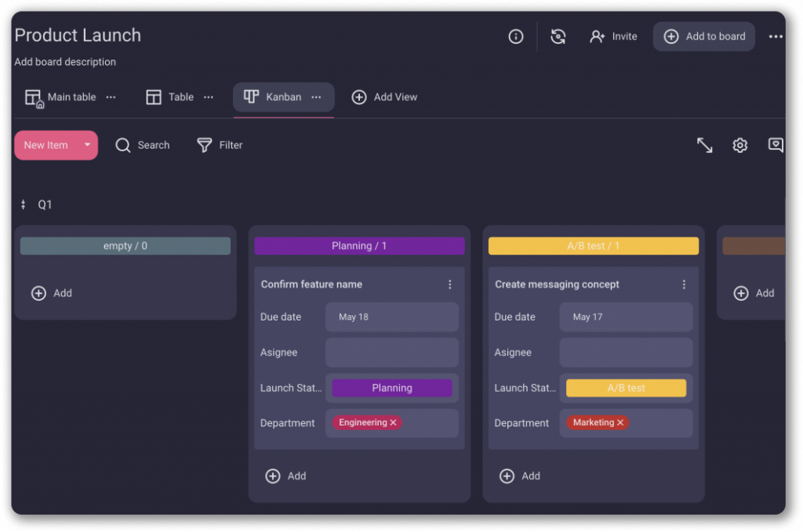This screenshot has height=532, width=803.
Task: Open three-dot menu on Create messaging concept card
Action: click(x=684, y=284)
